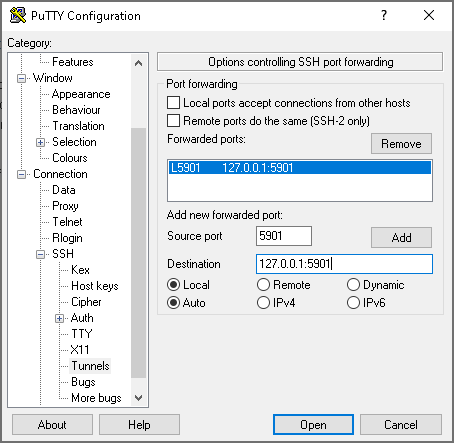
Task: Select the Auth category label
Action: pyautogui.click(x=82, y=318)
